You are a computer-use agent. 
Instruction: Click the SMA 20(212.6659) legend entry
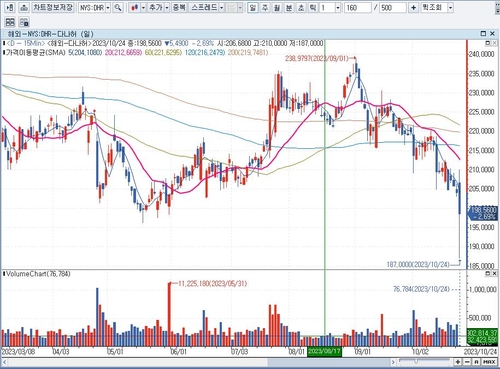click(x=123, y=53)
